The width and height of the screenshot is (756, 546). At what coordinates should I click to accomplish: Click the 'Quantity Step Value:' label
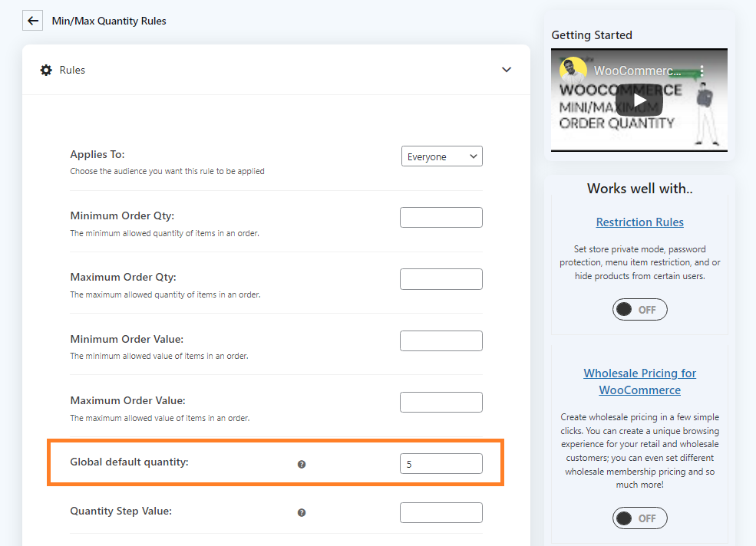[121, 511]
